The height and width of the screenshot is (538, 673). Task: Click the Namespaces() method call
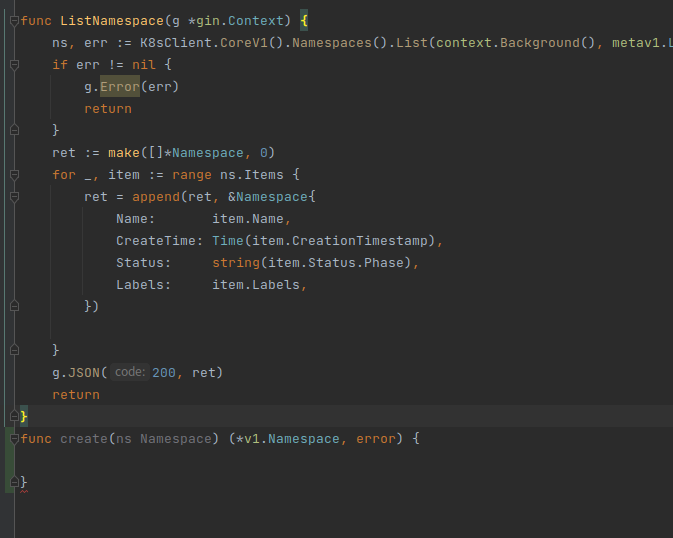point(340,43)
